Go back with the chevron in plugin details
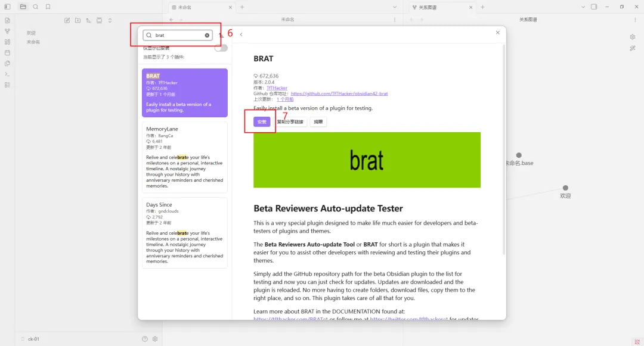Screen dimensions: 644x346 click(x=241, y=35)
